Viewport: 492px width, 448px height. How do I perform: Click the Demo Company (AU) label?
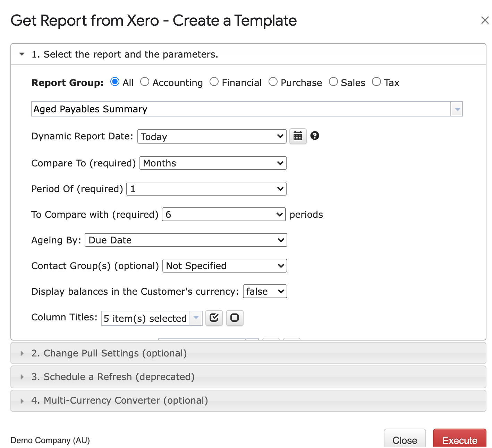tap(50, 440)
